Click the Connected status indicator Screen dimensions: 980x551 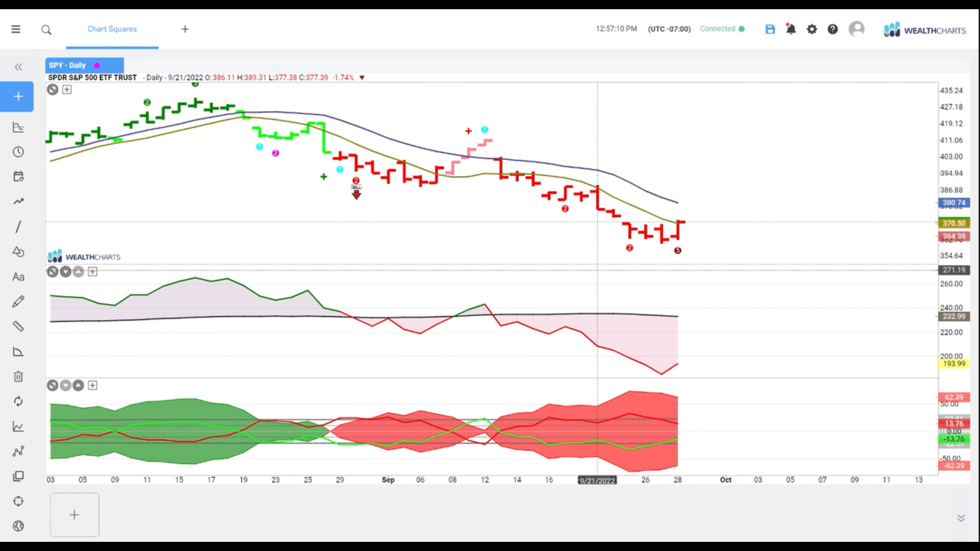pyautogui.click(x=722, y=29)
